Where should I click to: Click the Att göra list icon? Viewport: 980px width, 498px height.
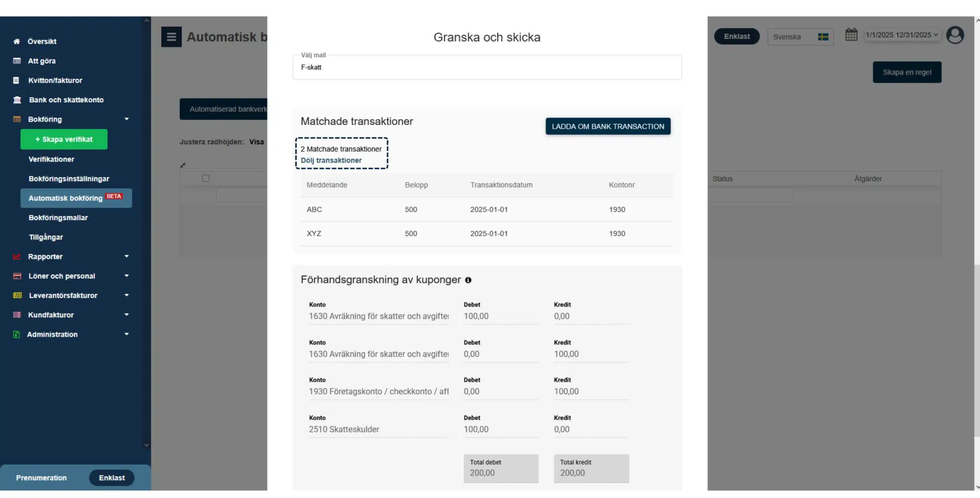[x=17, y=61]
